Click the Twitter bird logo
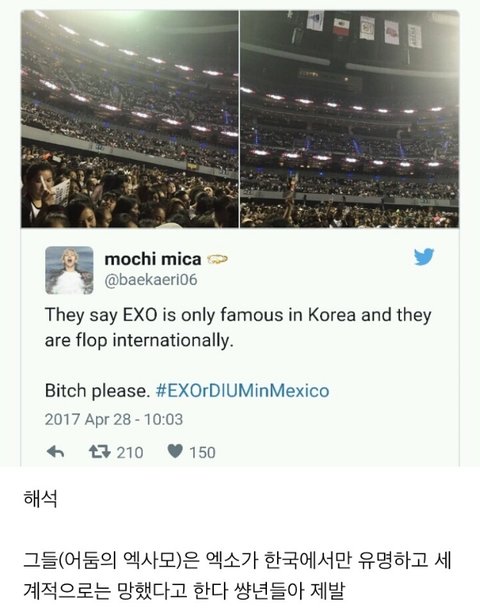Image resolution: width=480 pixels, height=615 pixels. click(x=424, y=257)
